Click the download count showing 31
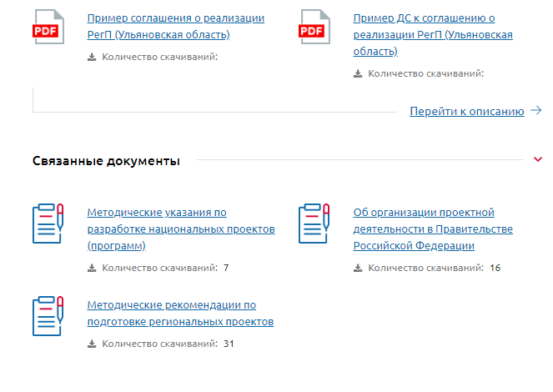 pos(229,344)
